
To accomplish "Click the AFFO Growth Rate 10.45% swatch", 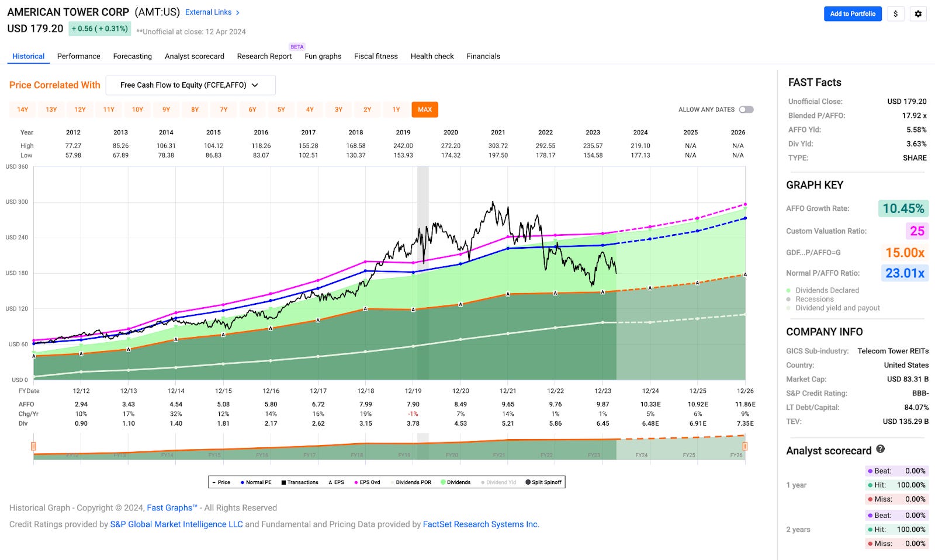I will pos(903,208).
